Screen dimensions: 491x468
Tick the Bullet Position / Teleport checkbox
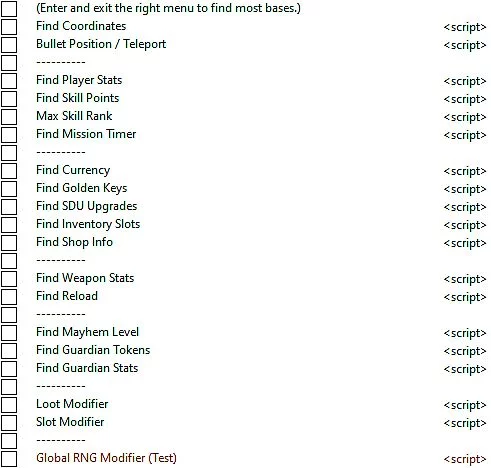[9, 44]
